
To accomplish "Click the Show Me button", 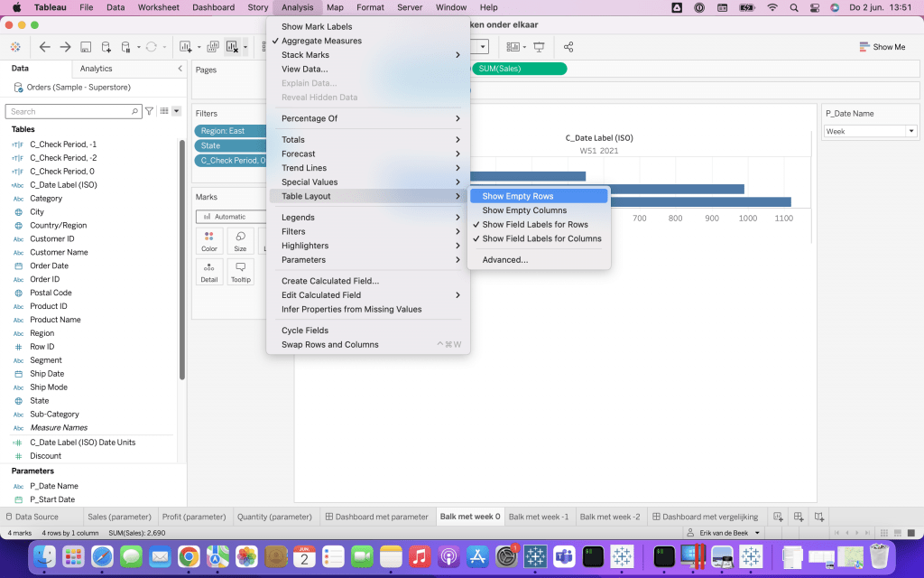I will [882, 47].
